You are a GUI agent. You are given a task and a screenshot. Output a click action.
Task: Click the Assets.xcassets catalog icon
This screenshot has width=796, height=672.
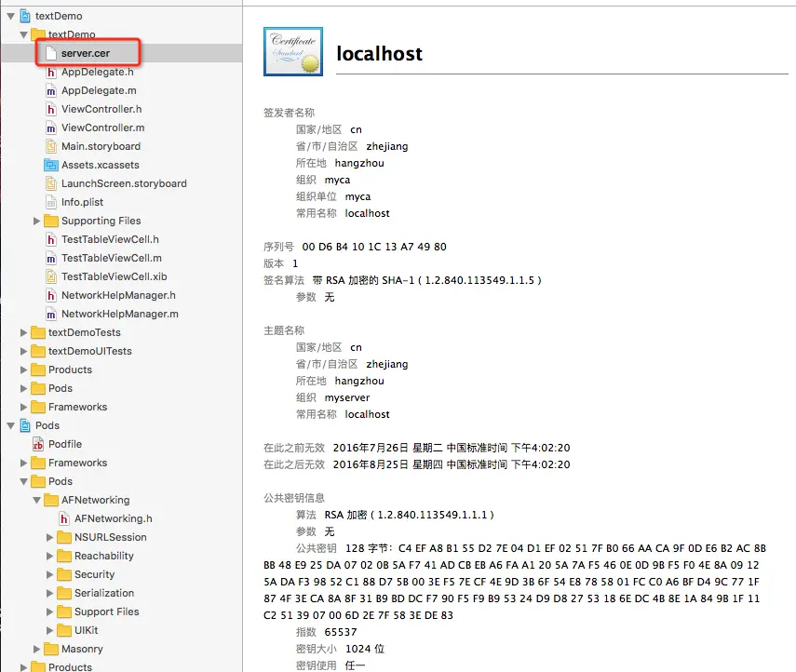51,165
